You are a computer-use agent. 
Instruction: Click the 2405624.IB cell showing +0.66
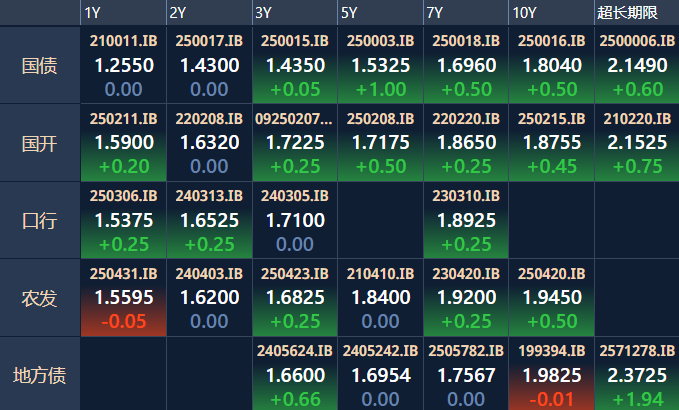tap(295, 374)
